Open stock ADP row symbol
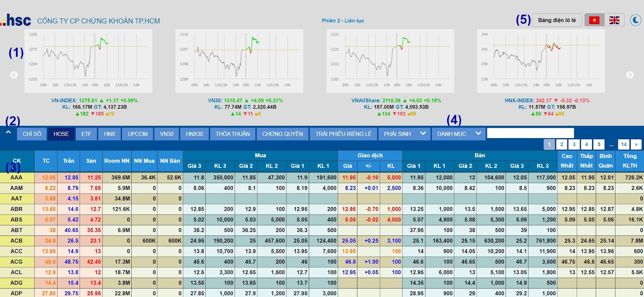 [x=17, y=293]
